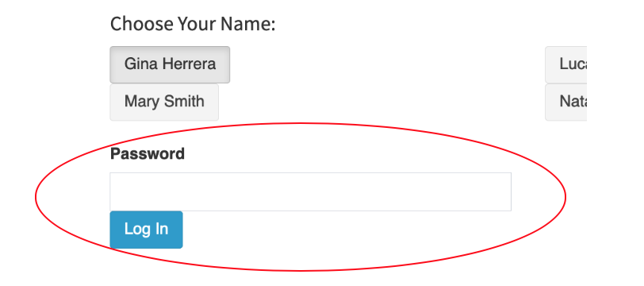
Task: Log in as the selected user
Action: (x=146, y=230)
